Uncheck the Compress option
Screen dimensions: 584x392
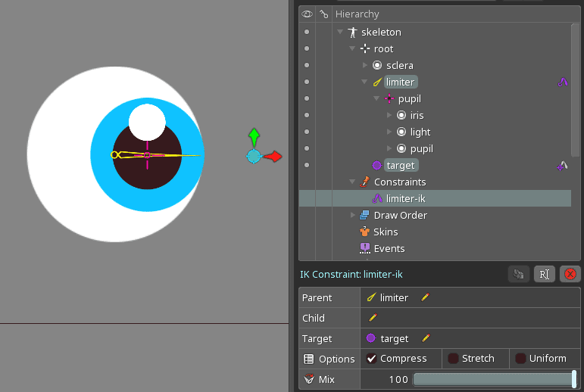372,359
